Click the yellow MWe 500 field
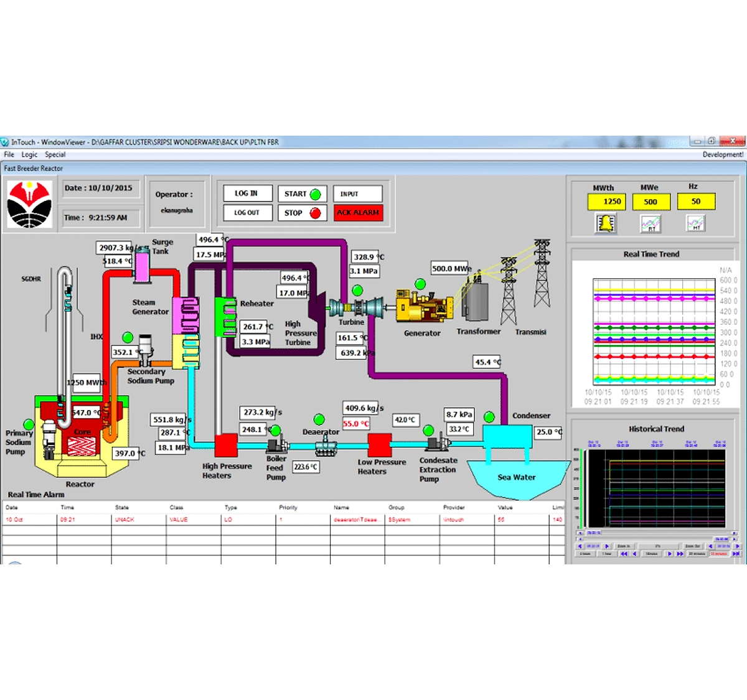The height and width of the screenshot is (700, 747). 651,202
